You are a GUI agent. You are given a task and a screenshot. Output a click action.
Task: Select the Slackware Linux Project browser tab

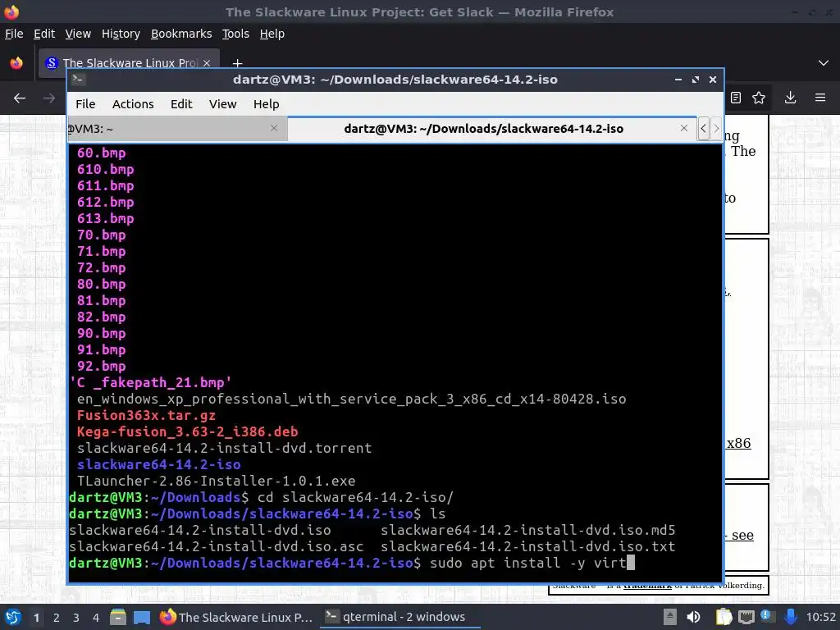[x=129, y=63]
